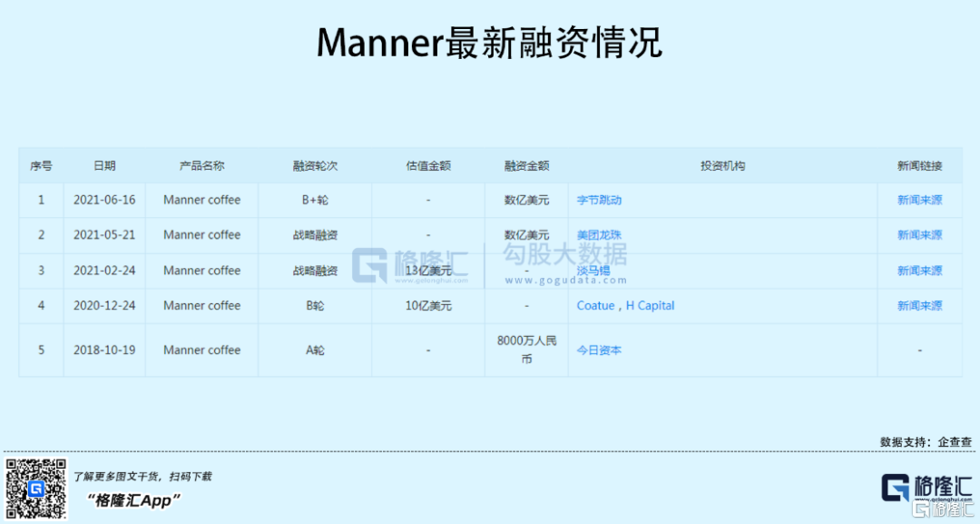980x524 pixels.
Task: Open 新闻来源 link for the 2021-05-21 row
Action: point(919,235)
